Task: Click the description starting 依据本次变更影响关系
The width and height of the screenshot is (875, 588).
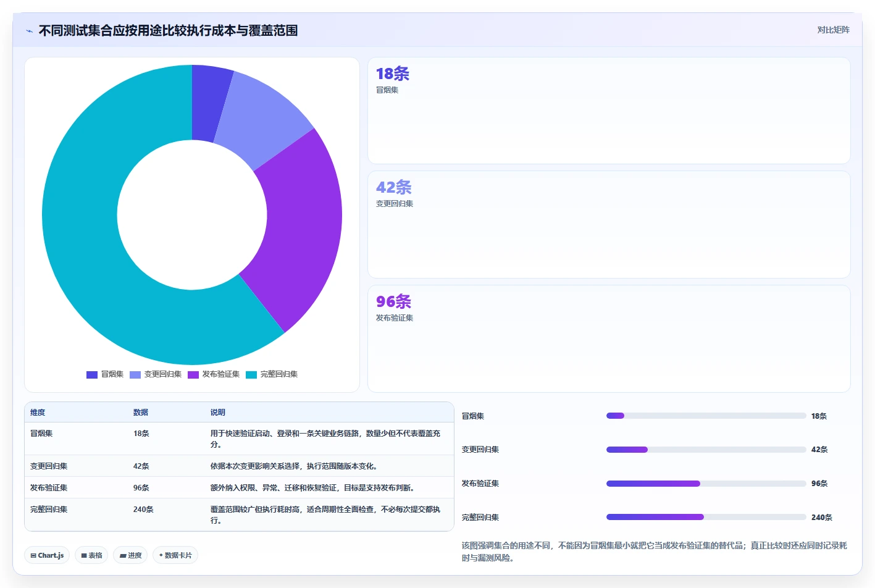Action: point(294,466)
